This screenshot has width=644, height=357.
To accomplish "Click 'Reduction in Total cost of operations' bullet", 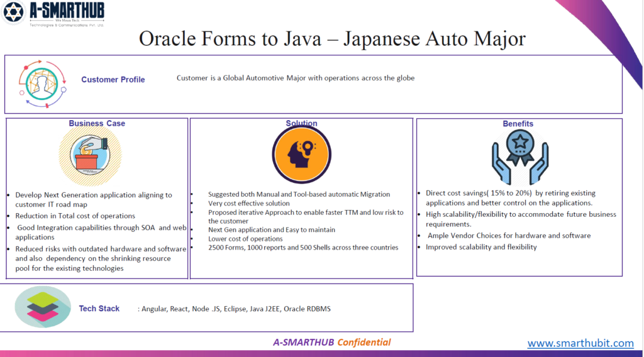I will (x=75, y=216).
